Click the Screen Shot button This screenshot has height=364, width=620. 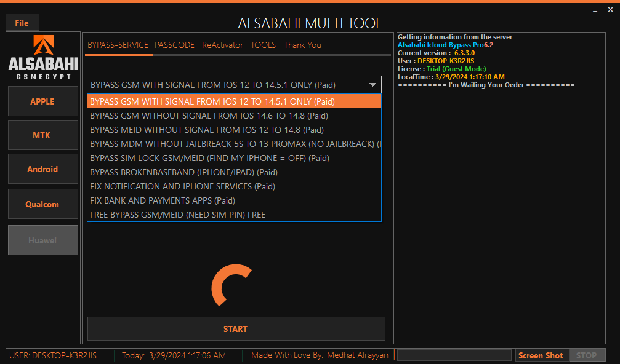coord(540,355)
